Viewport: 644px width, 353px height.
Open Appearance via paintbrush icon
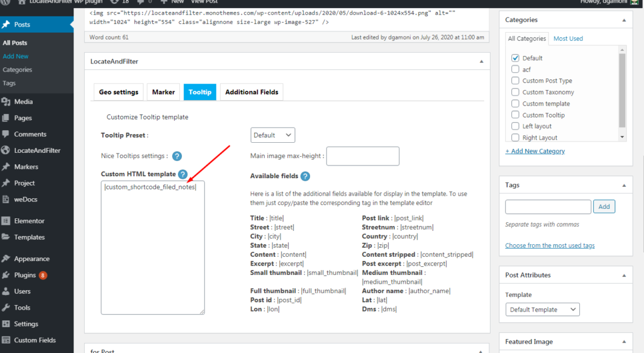pyautogui.click(x=6, y=259)
